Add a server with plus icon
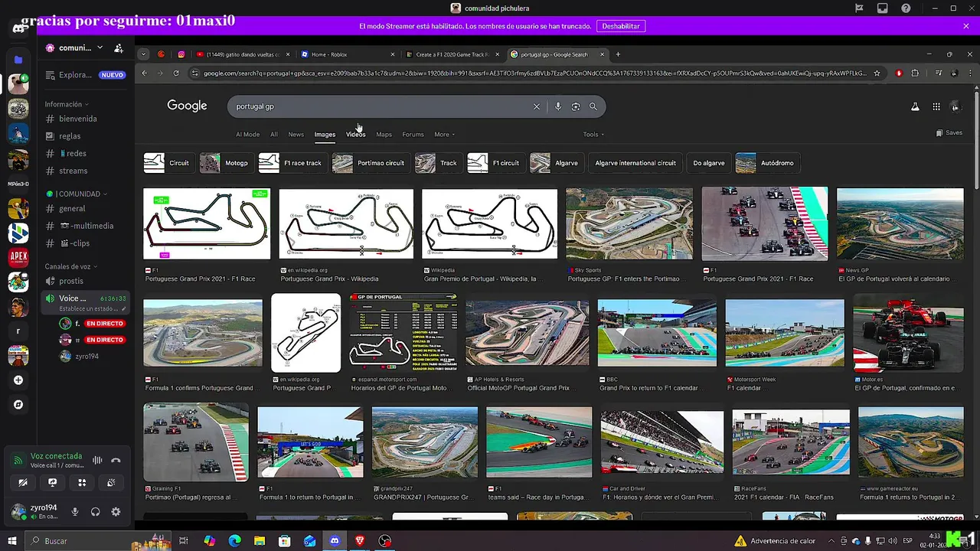The height and width of the screenshot is (551, 980). [18, 380]
